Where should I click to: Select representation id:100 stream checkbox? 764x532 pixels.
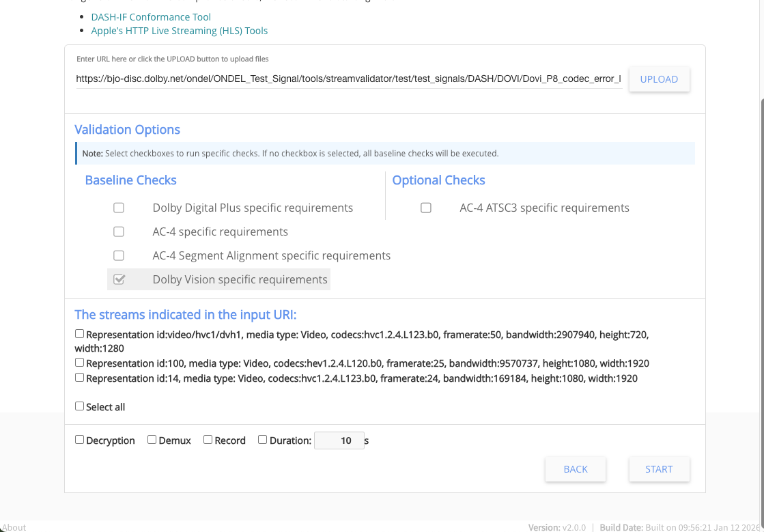click(80, 363)
